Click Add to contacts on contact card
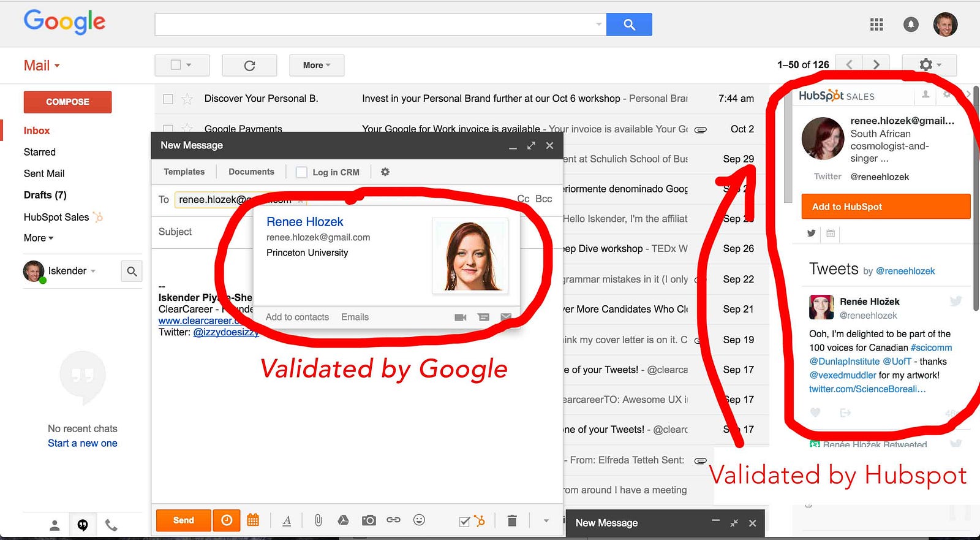This screenshot has width=980, height=540. 297,317
